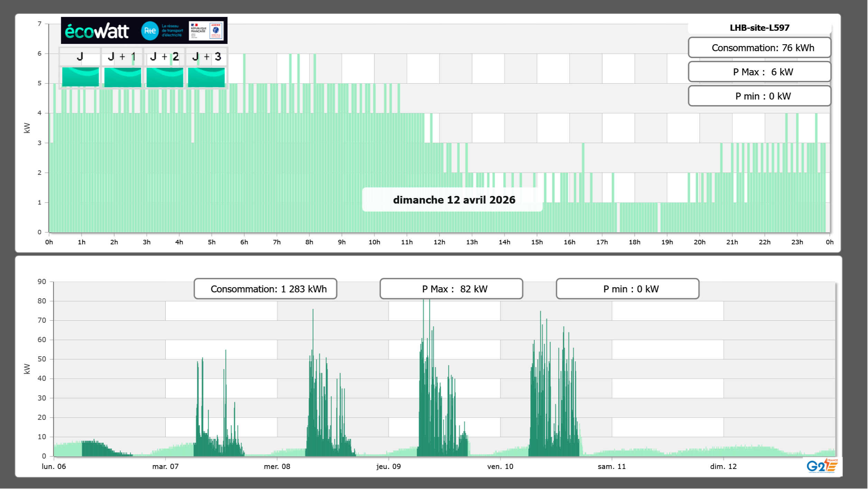Click the RTE round logo
The image size is (868, 489).
(x=150, y=31)
